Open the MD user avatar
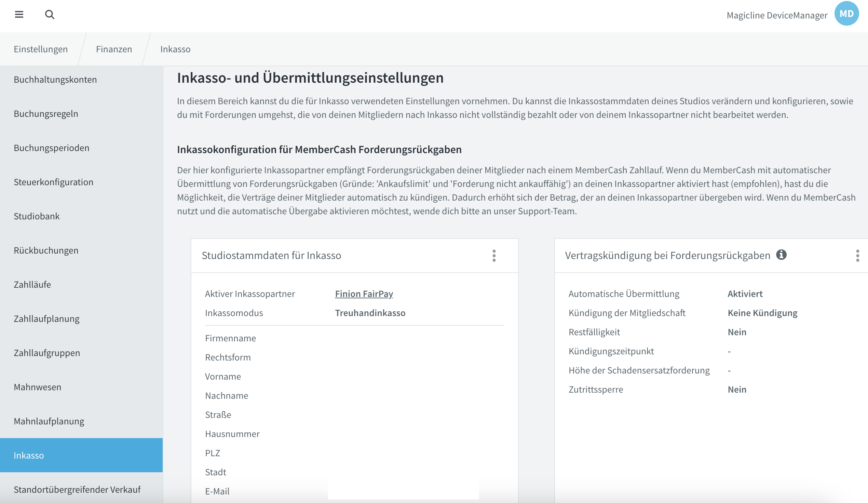 click(846, 13)
